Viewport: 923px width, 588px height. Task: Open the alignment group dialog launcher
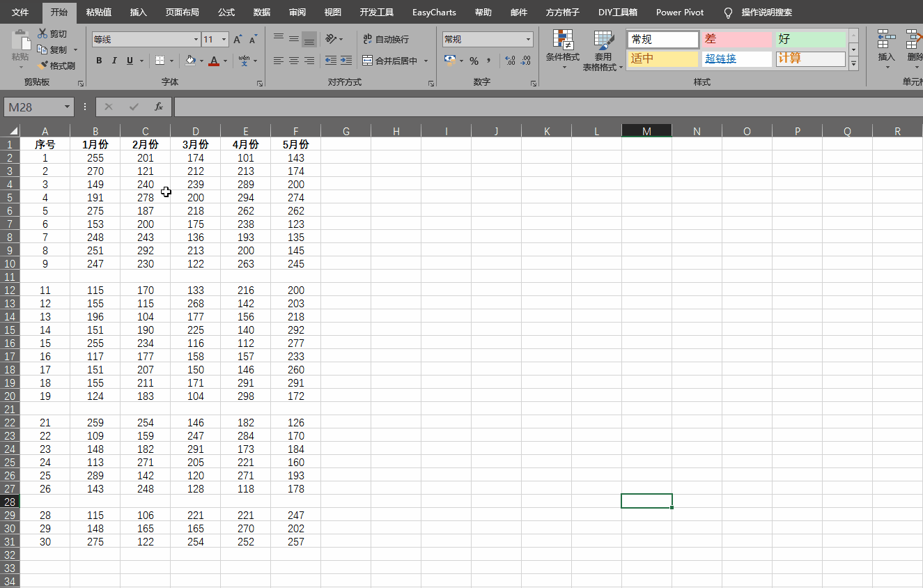click(x=432, y=83)
